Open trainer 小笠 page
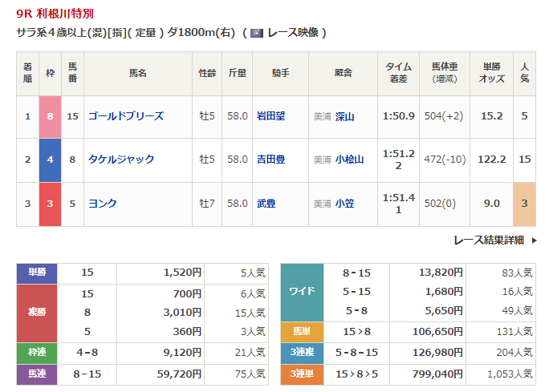The width and height of the screenshot is (553, 392). coord(344,204)
